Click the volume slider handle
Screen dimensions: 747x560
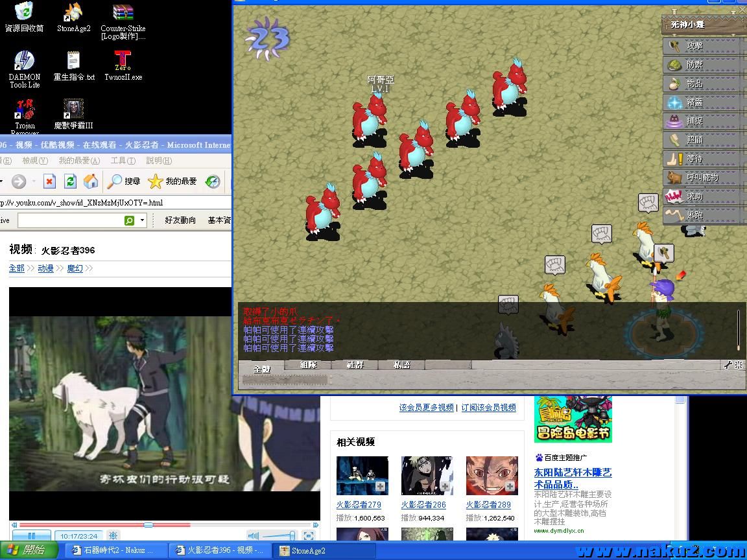click(x=292, y=536)
